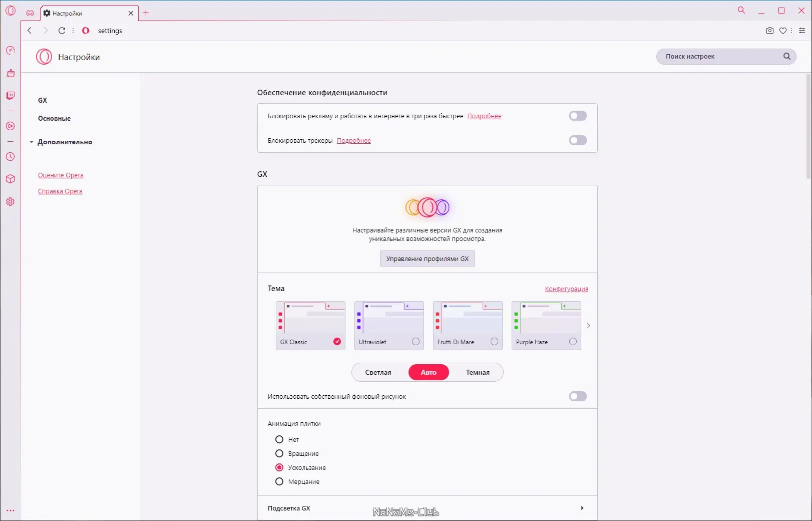Open the GX Cleaner broom tool
The height and width of the screenshot is (521, 812).
coord(11,73)
